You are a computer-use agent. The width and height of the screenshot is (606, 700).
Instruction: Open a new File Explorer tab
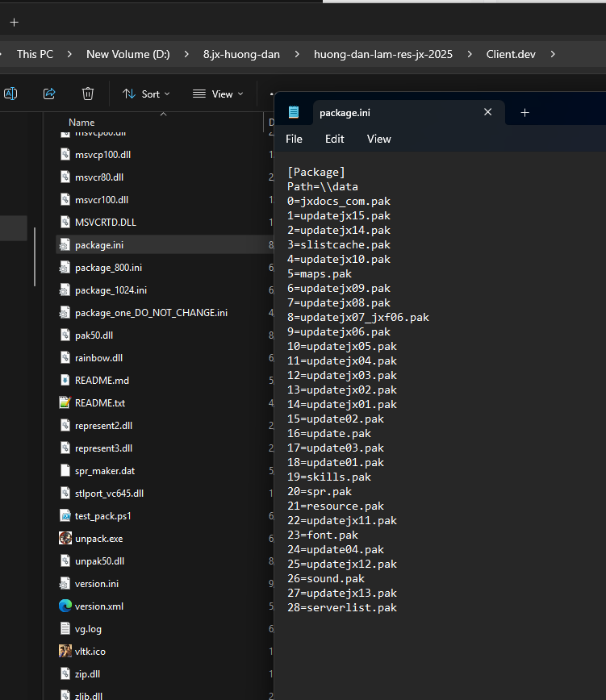[x=14, y=22]
